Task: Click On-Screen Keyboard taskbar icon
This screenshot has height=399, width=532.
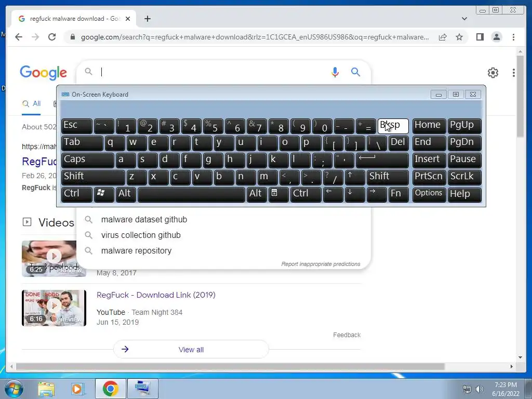Action: 142,389
